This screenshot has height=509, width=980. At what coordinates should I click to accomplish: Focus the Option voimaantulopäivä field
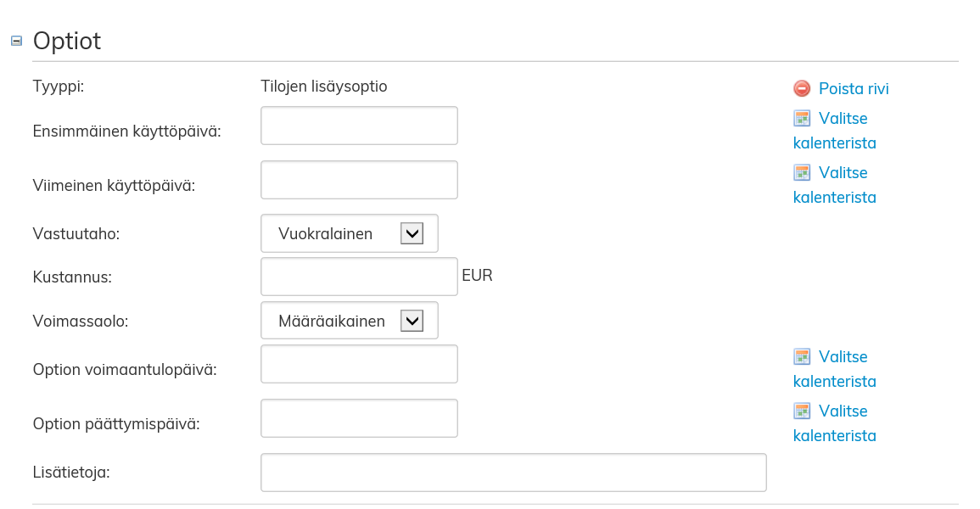[359, 364]
